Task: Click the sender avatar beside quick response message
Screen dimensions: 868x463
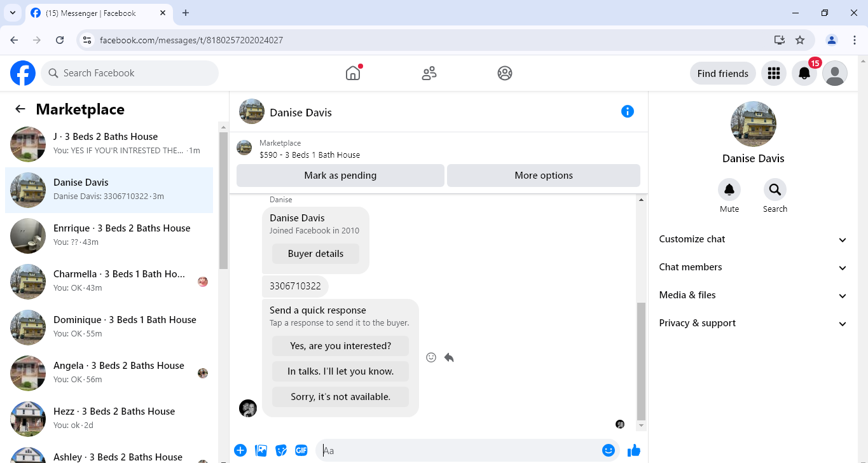Action: coord(248,408)
